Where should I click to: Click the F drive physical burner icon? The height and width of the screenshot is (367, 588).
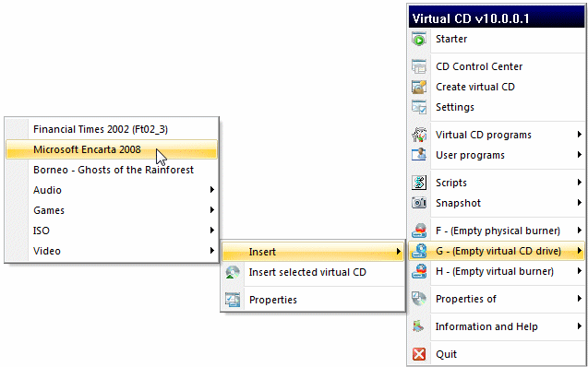point(419,231)
